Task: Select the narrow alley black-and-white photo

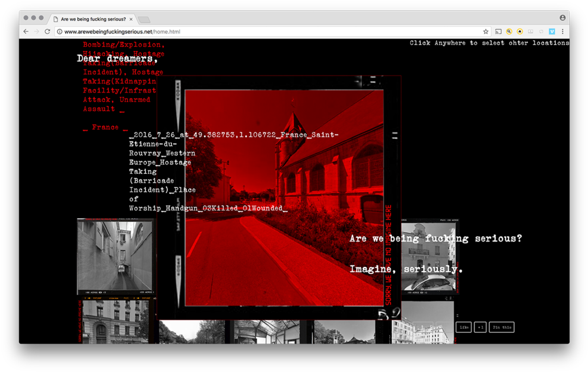Action: (x=115, y=256)
